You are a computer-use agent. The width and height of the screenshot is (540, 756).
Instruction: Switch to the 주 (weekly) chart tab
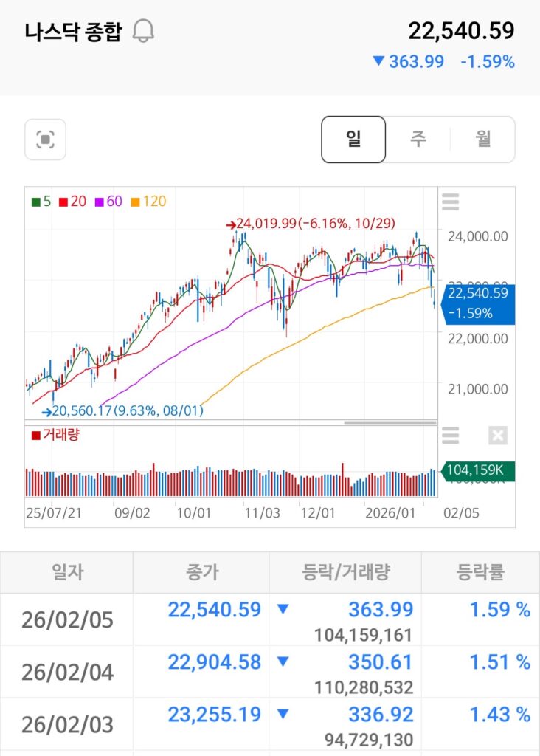pyautogui.click(x=418, y=139)
